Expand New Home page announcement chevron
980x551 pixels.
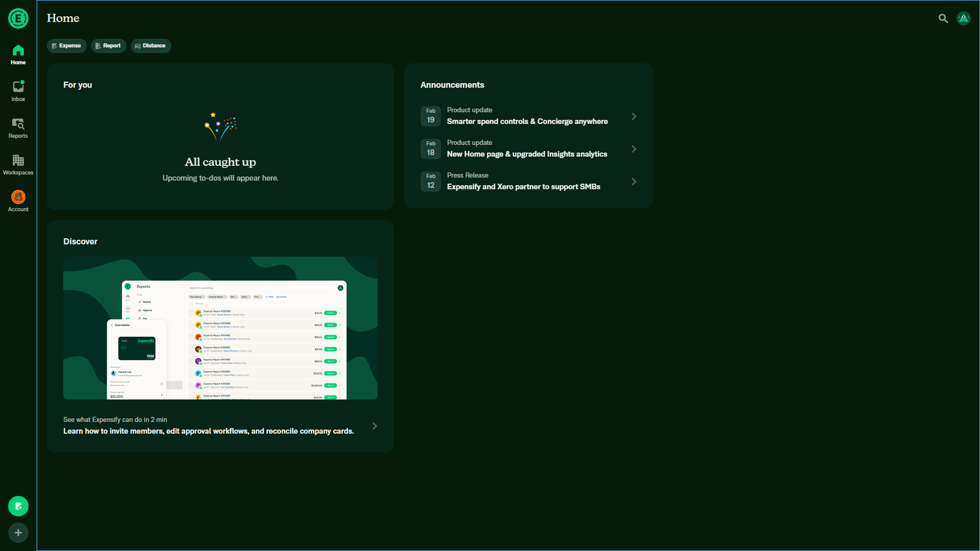[x=634, y=149]
